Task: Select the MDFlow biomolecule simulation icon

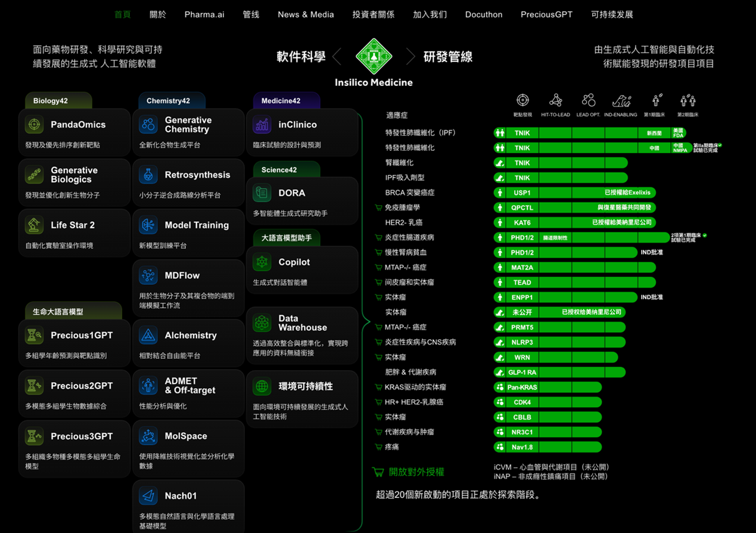Action: (150, 275)
